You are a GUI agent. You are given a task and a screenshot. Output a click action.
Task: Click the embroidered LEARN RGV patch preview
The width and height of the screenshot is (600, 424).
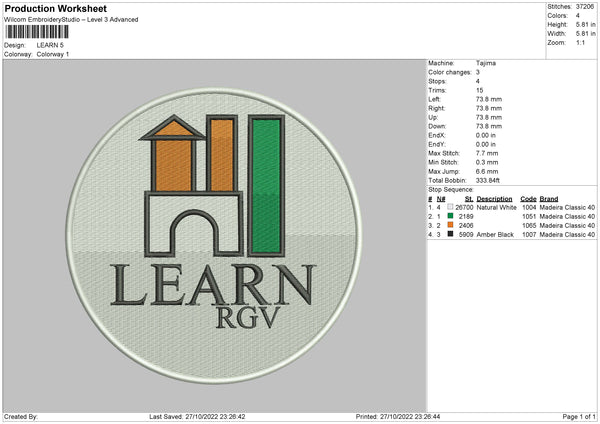214,235
